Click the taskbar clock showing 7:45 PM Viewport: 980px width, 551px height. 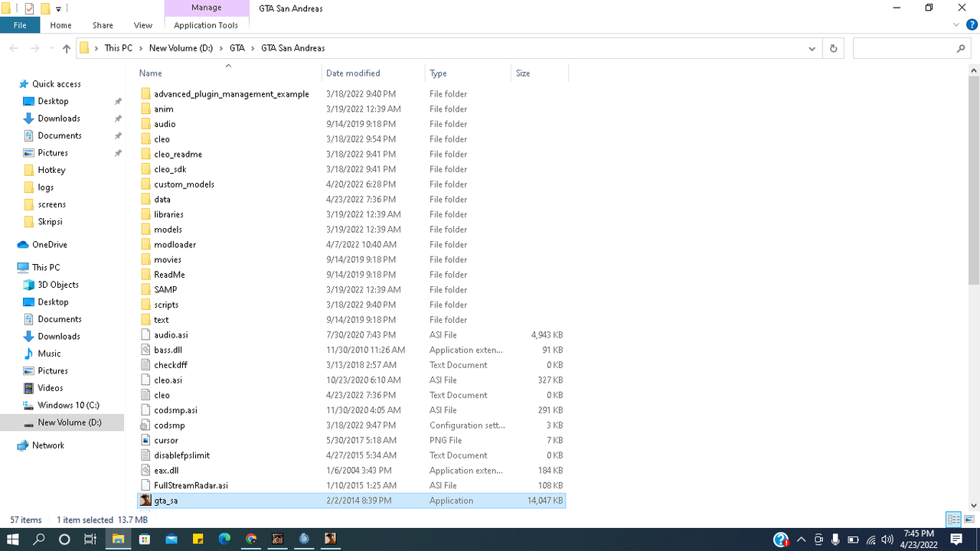click(x=918, y=540)
